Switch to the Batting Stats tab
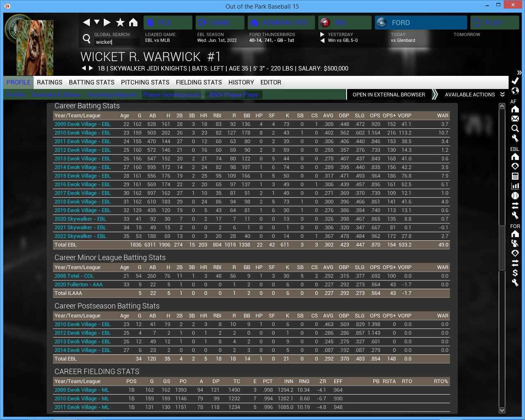Viewport: 525px width, 420px height. pos(91,82)
